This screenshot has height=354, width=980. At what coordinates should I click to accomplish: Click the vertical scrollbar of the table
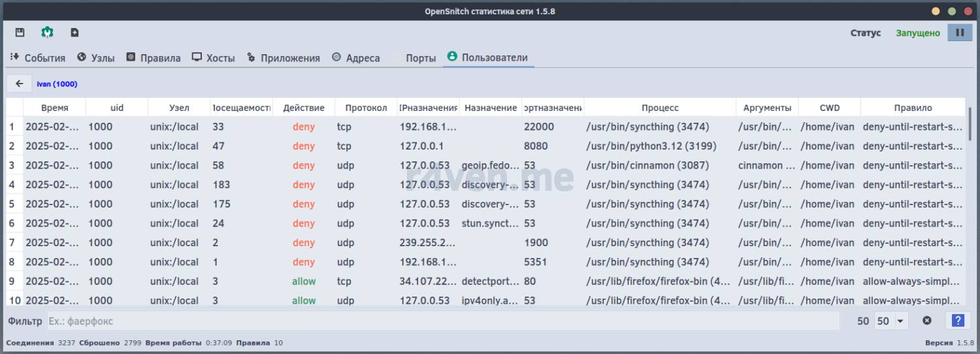pos(970,124)
